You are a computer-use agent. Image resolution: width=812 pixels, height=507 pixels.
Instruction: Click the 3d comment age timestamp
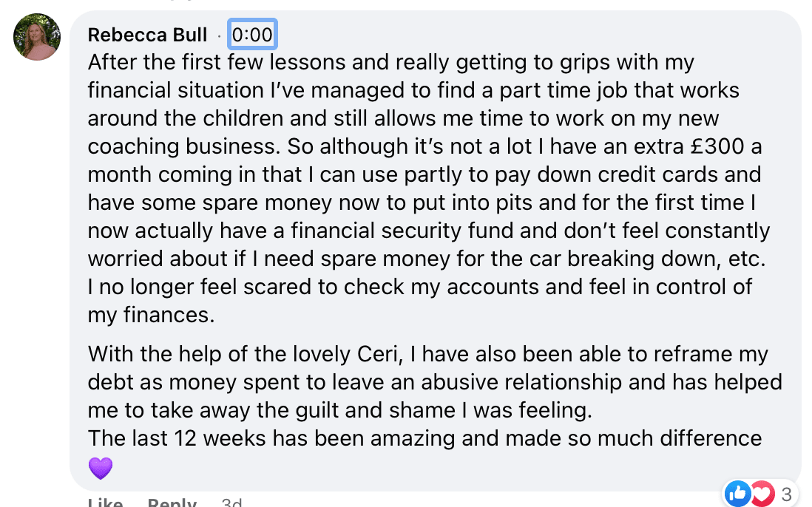point(231,504)
